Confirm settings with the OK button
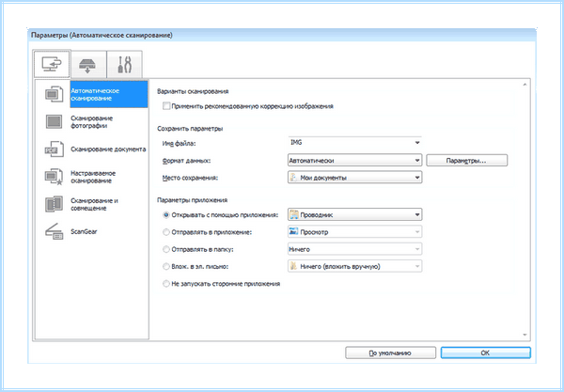 click(x=485, y=353)
